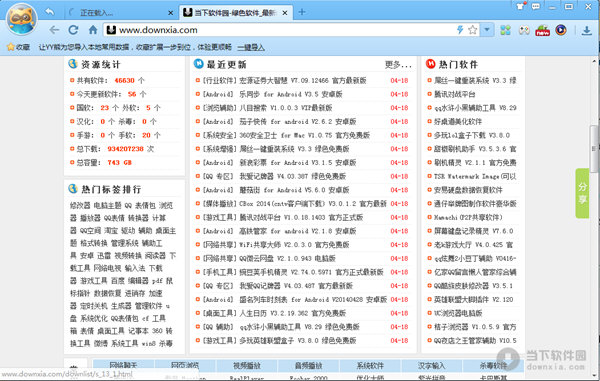Open '[系统增强] 屌丝一键重装系统 V3.3' in recent updates
This screenshot has height=381, width=600.
pos(276,149)
